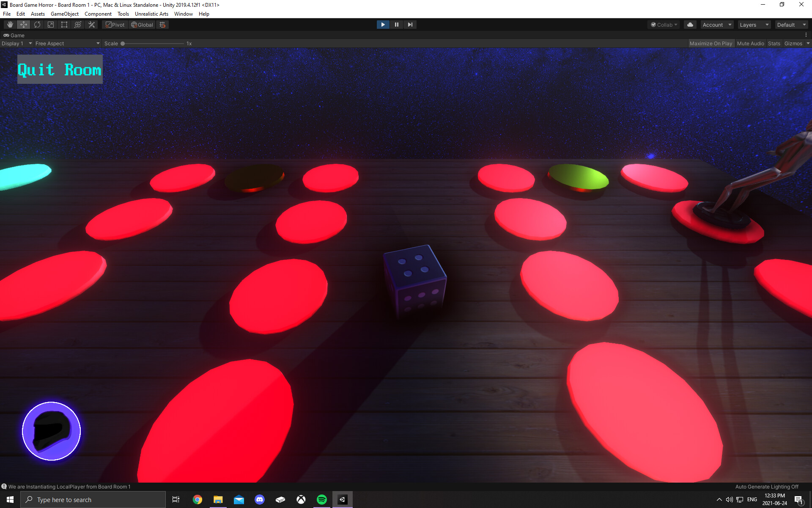Select the Hand tool
This screenshot has width=812, height=508.
pos(10,25)
